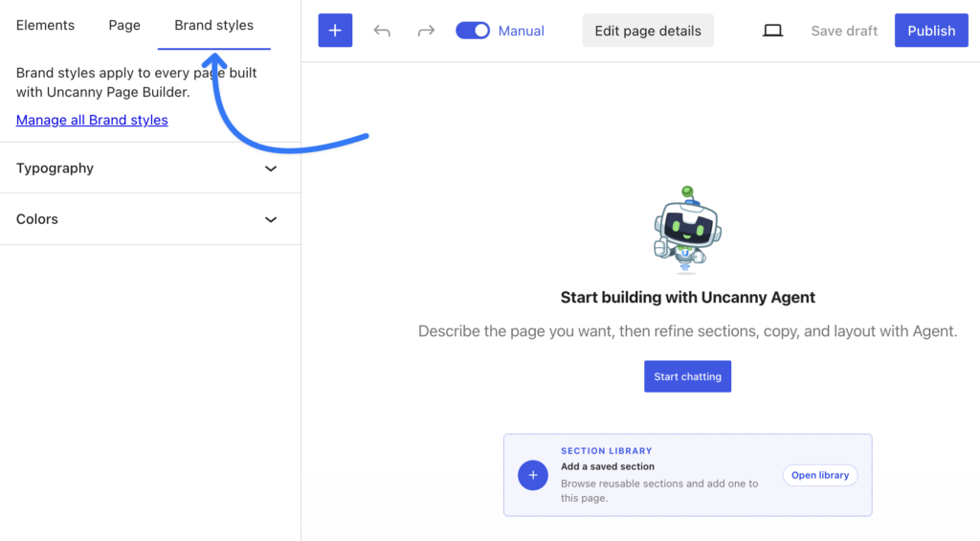The image size is (980, 541).
Task: Click the Start chatting button
Action: click(x=687, y=376)
